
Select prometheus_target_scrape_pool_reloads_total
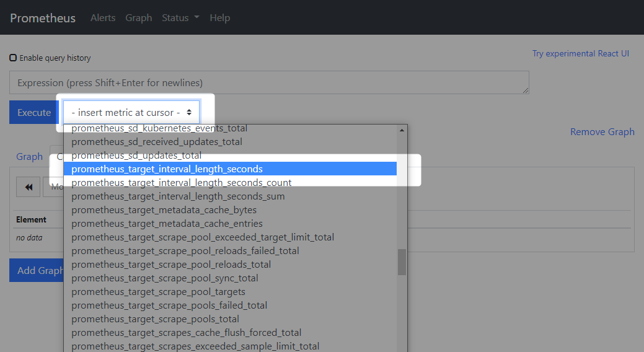click(x=230, y=264)
